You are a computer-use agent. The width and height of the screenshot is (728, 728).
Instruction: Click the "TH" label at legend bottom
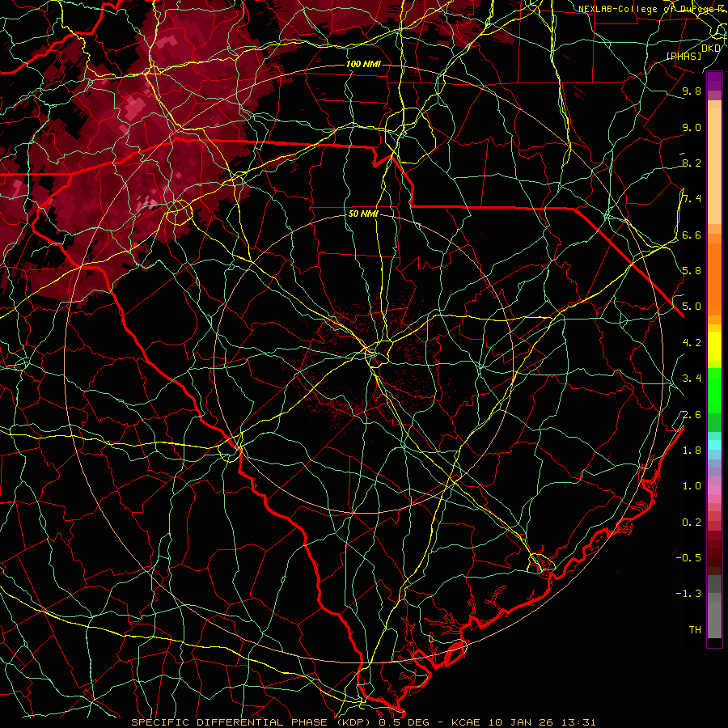[x=695, y=630]
